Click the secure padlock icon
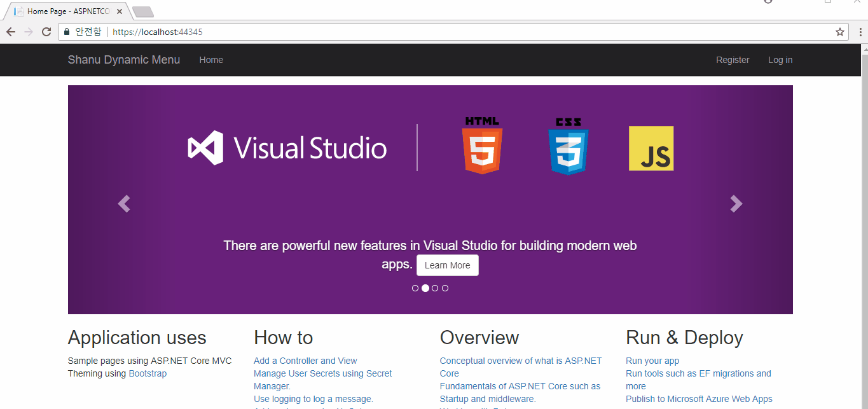The image size is (868, 409). point(67,32)
